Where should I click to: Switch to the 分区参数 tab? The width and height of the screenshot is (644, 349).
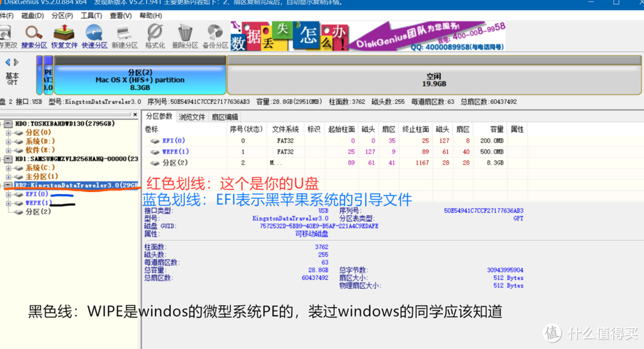tap(159, 117)
